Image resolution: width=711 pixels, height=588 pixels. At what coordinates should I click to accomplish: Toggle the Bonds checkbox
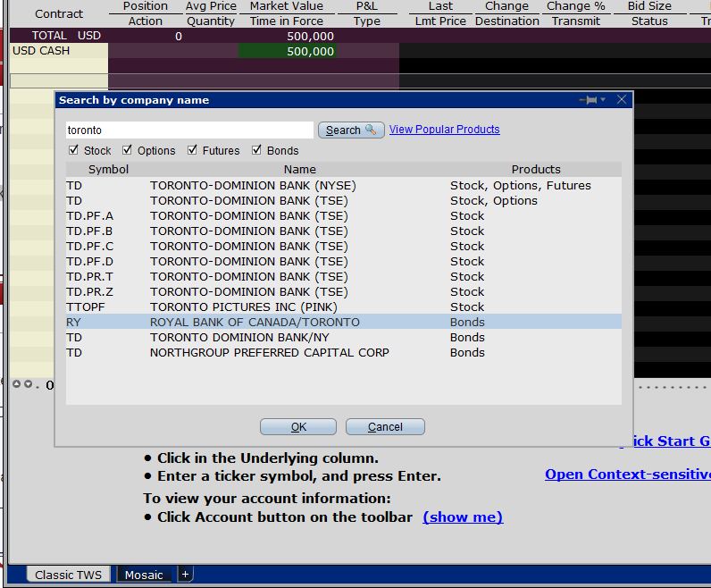coord(256,150)
